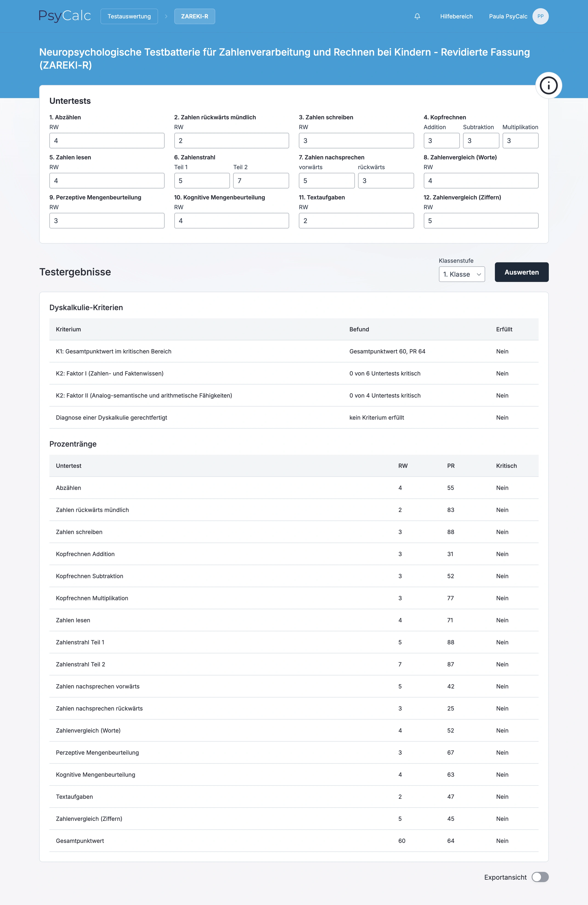This screenshot has width=588, height=905.
Task: Click the 'PR' column header
Action: click(x=450, y=466)
